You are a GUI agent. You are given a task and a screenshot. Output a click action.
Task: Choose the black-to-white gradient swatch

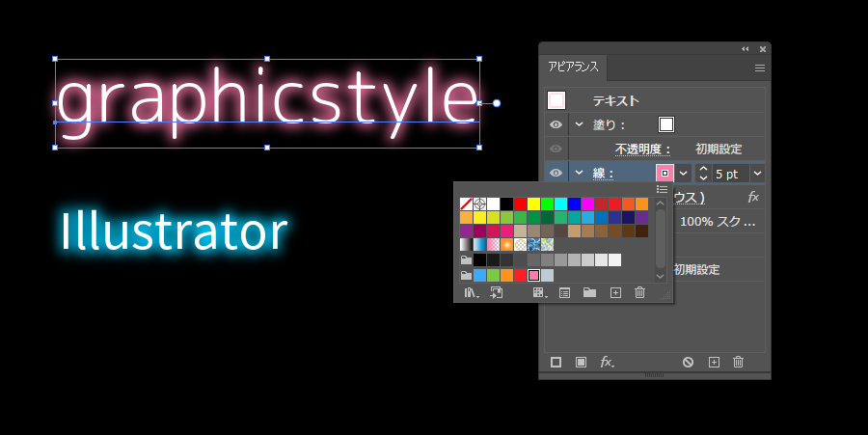coord(466,244)
